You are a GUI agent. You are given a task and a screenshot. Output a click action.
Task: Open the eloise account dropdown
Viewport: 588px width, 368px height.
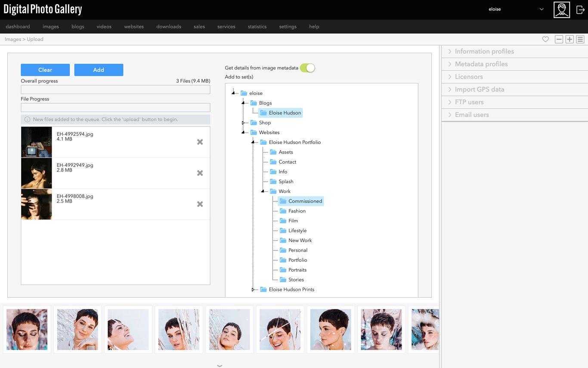point(516,9)
